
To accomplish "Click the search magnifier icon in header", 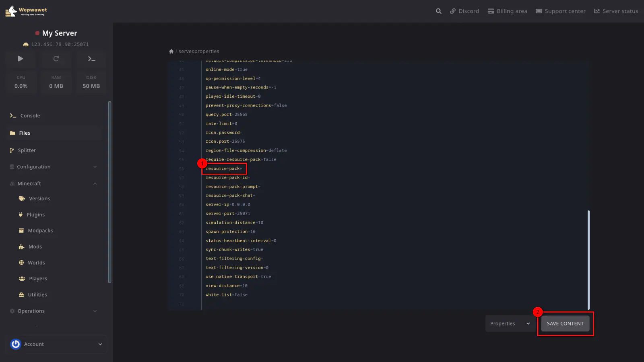I will 438,11.
